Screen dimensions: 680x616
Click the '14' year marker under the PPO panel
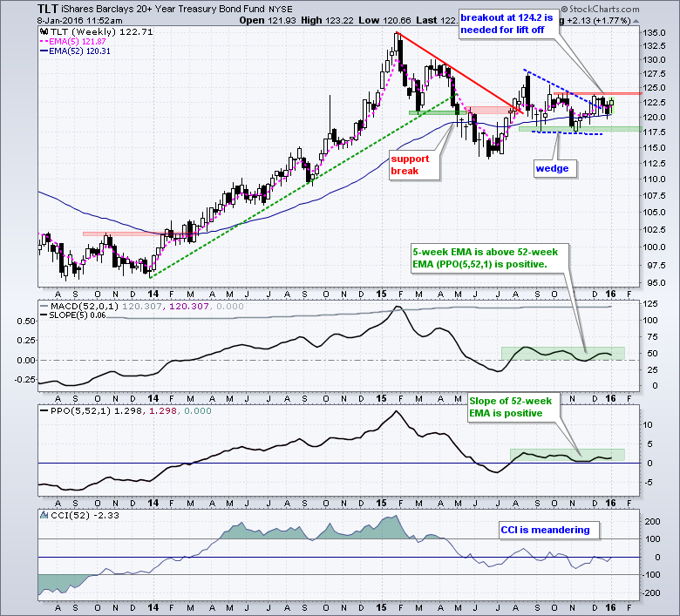point(153,503)
